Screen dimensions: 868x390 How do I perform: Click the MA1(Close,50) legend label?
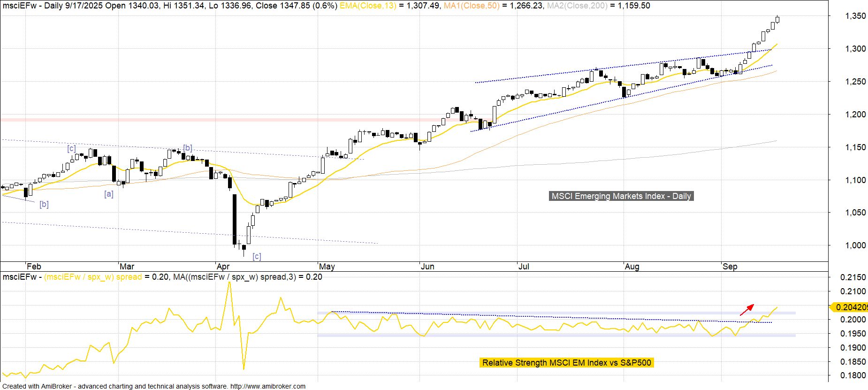pos(471,6)
